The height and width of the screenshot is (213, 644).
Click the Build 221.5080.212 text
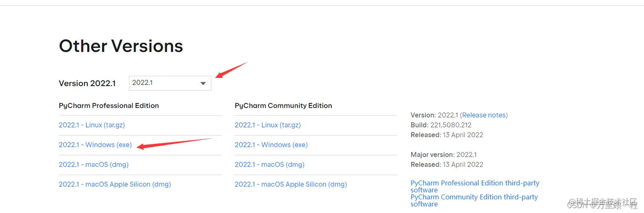pyautogui.click(x=441, y=125)
